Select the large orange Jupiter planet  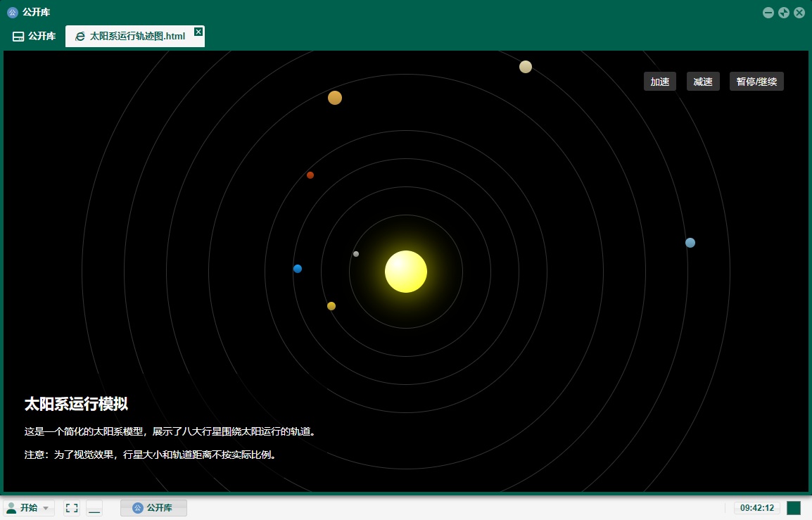(x=335, y=98)
